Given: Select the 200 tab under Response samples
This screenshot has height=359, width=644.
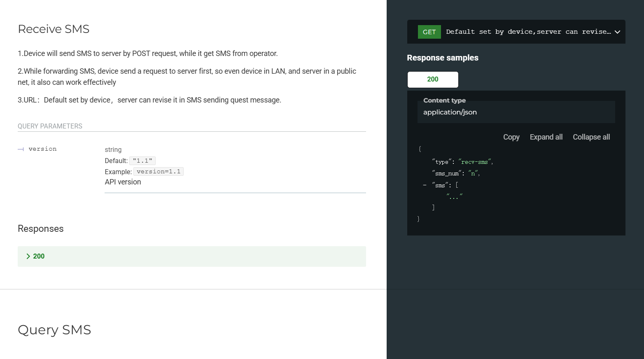Looking at the screenshot, I should click(x=432, y=79).
